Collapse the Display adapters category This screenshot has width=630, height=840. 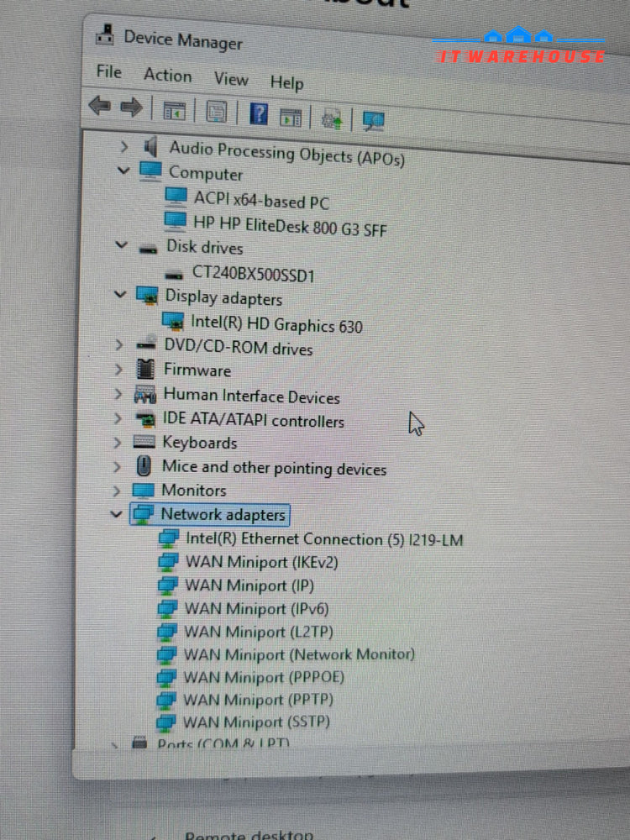pos(120,294)
